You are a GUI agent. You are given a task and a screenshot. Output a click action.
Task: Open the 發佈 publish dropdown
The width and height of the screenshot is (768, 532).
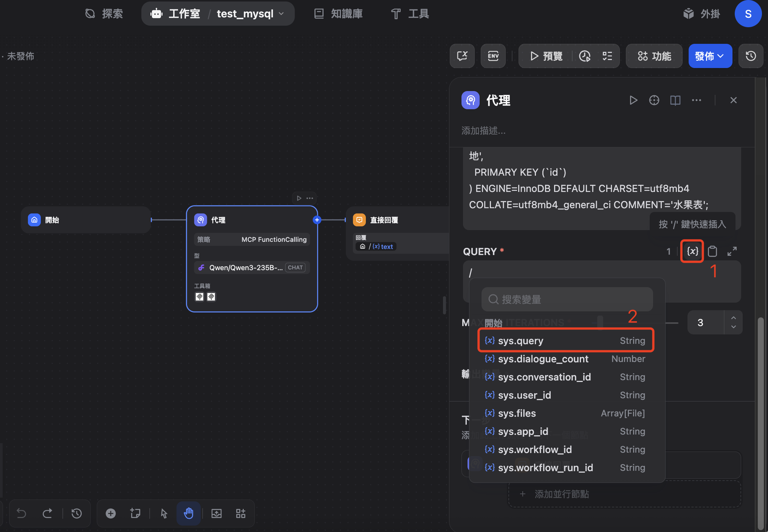pyautogui.click(x=710, y=56)
